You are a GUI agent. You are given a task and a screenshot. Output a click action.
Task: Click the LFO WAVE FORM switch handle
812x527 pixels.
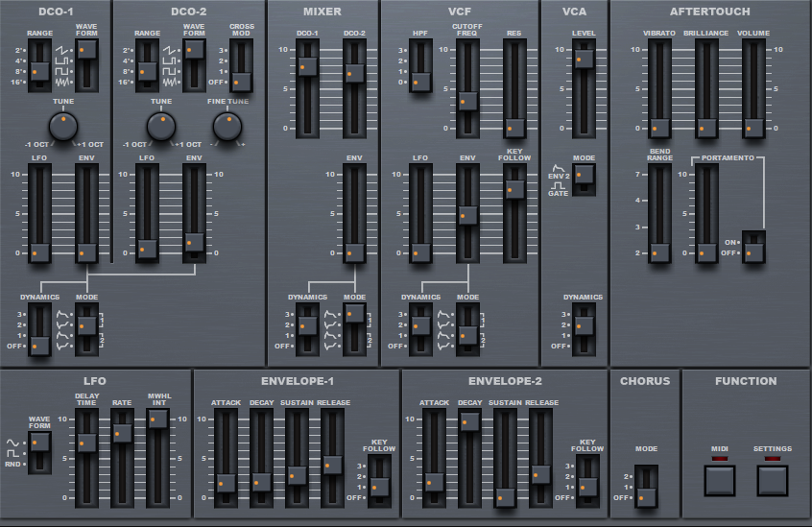tap(40, 443)
